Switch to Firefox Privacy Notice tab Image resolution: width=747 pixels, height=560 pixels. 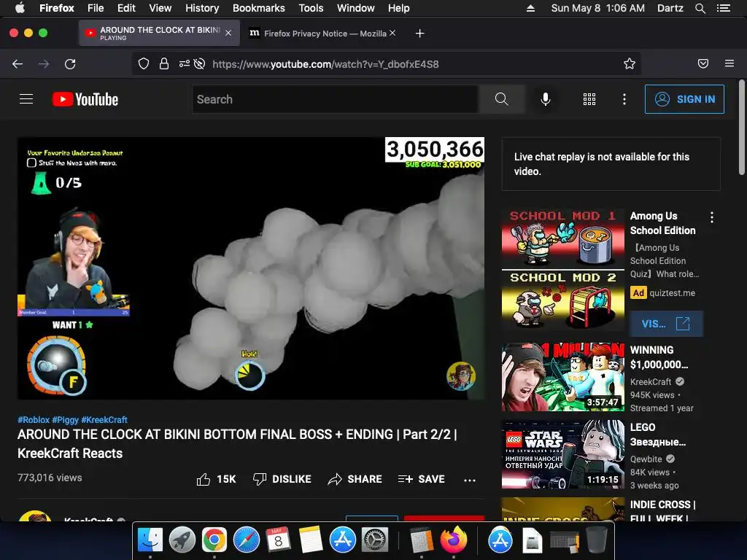point(322,34)
